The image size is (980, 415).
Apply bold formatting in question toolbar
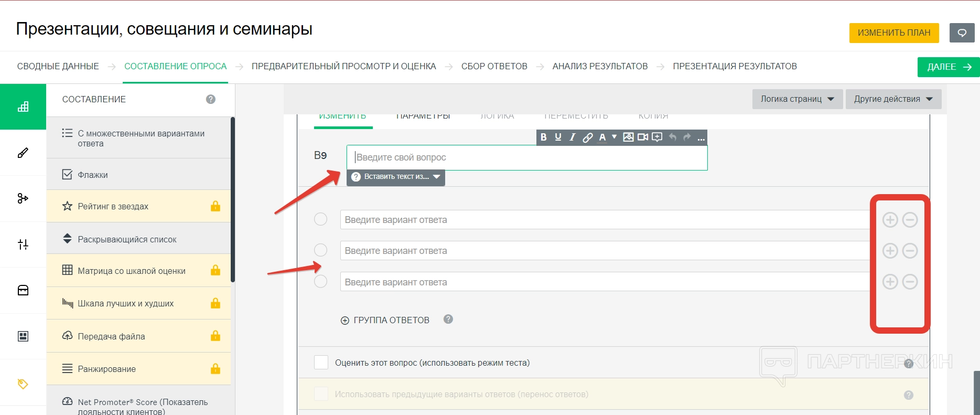coord(544,137)
